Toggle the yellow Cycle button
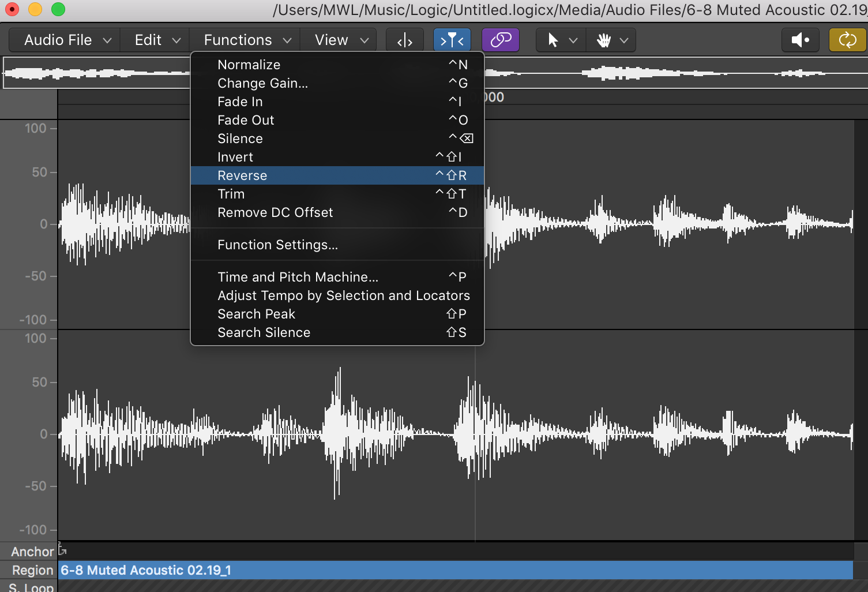The image size is (868, 592). click(x=847, y=40)
